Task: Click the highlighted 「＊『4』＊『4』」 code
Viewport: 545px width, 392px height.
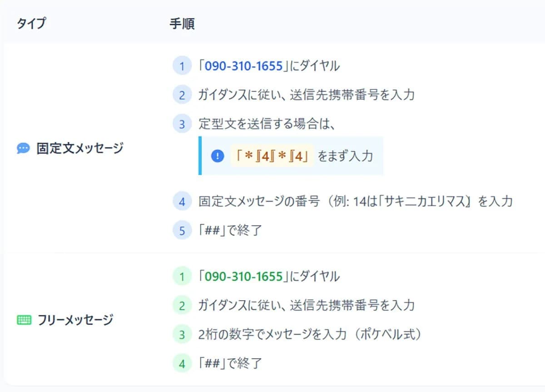Action: pos(272,156)
